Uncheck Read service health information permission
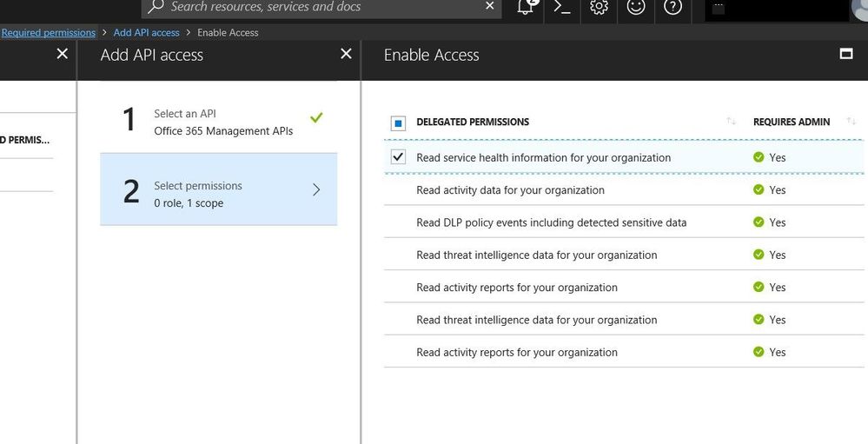868x444 pixels. pyautogui.click(x=398, y=157)
